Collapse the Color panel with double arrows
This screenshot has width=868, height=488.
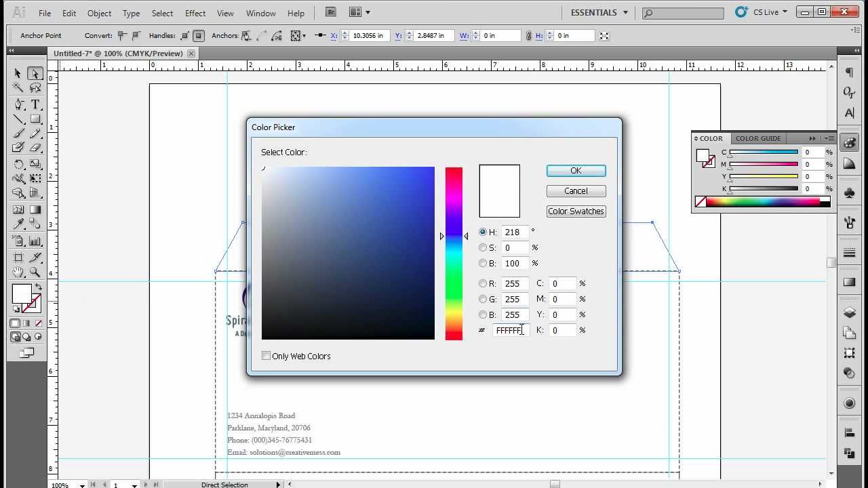(812, 138)
